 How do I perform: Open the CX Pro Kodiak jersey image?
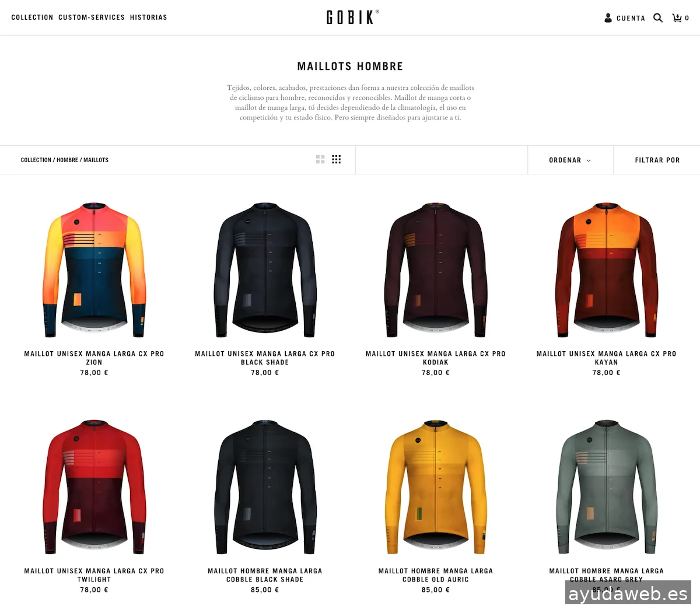tap(436, 269)
